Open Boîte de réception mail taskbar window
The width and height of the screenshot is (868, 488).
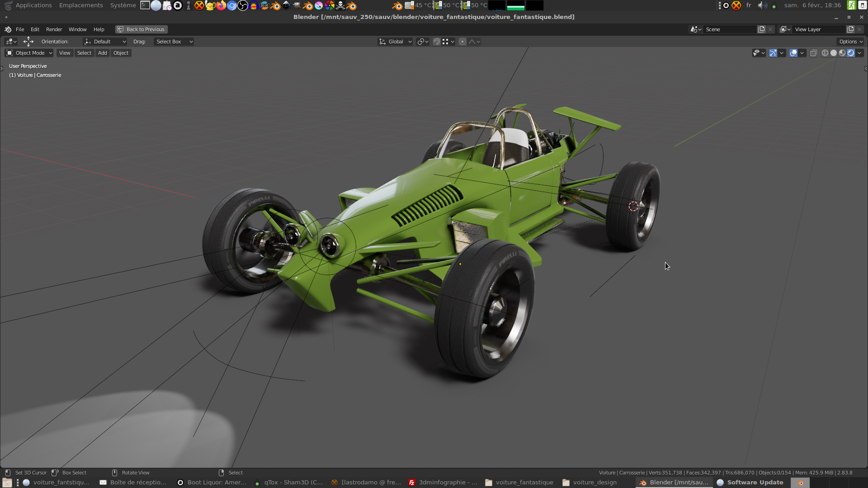[x=133, y=482]
